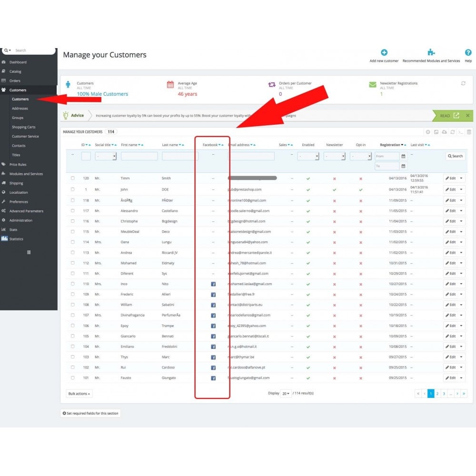
Task: Click Edit for John DOE
Action: [x=450, y=189]
